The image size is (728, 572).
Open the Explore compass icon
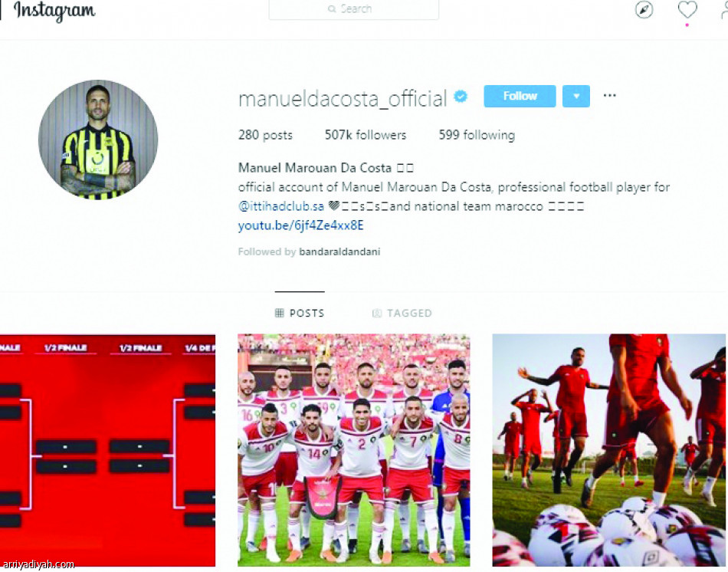coord(644,10)
